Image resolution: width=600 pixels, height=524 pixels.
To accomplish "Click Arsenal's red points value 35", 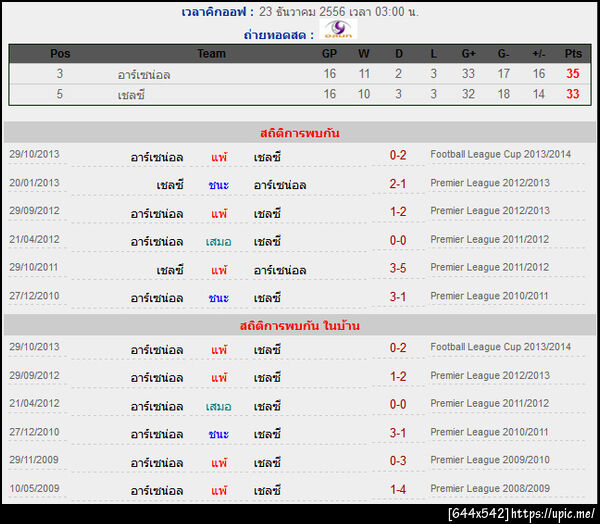I will (573, 73).
